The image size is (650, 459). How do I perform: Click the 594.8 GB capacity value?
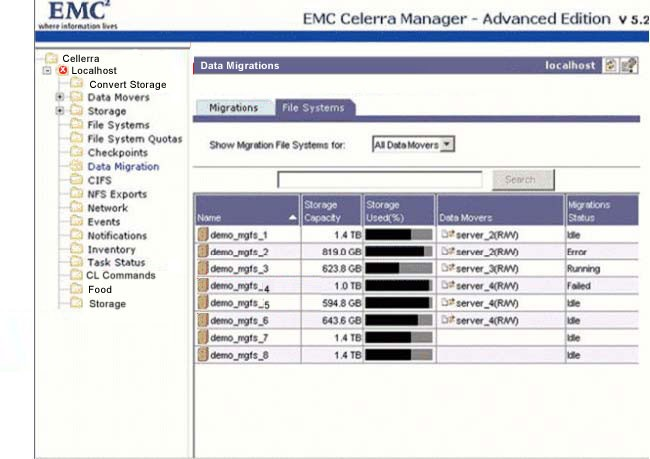click(x=342, y=303)
